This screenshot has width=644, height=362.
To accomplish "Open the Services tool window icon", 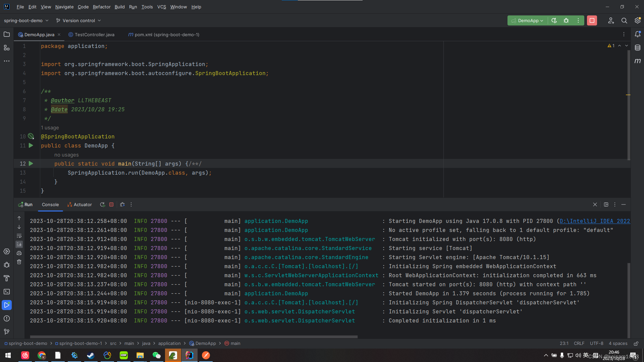I will [x=7, y=251].
